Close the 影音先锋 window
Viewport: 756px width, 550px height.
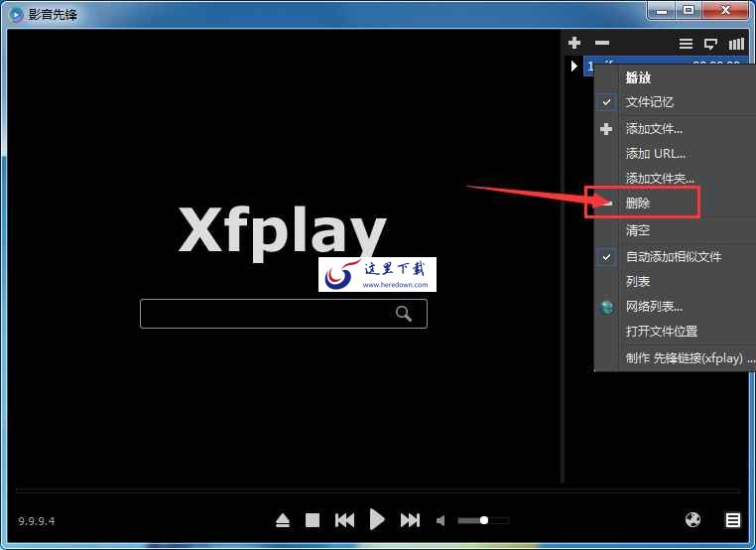coord(725,10)
